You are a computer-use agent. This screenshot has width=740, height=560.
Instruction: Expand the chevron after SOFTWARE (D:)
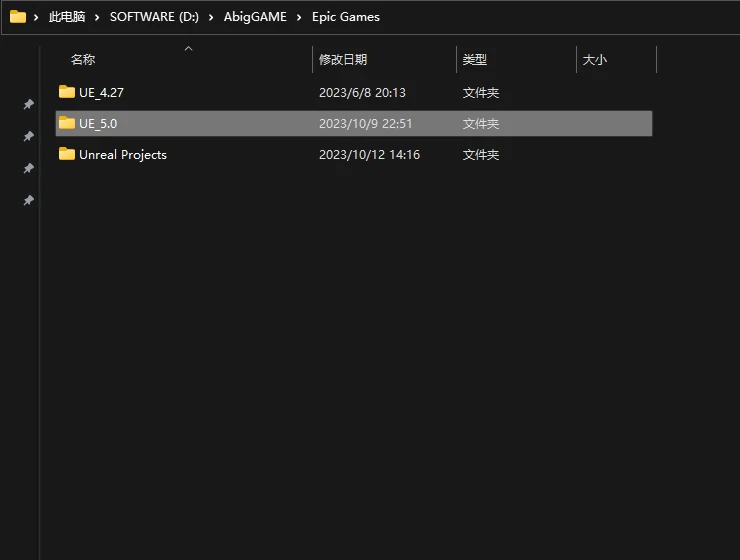pos(210,17)
